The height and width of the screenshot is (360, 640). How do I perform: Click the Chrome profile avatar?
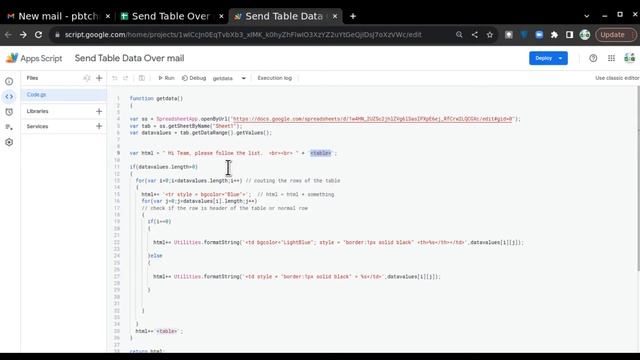pos(585,35)
